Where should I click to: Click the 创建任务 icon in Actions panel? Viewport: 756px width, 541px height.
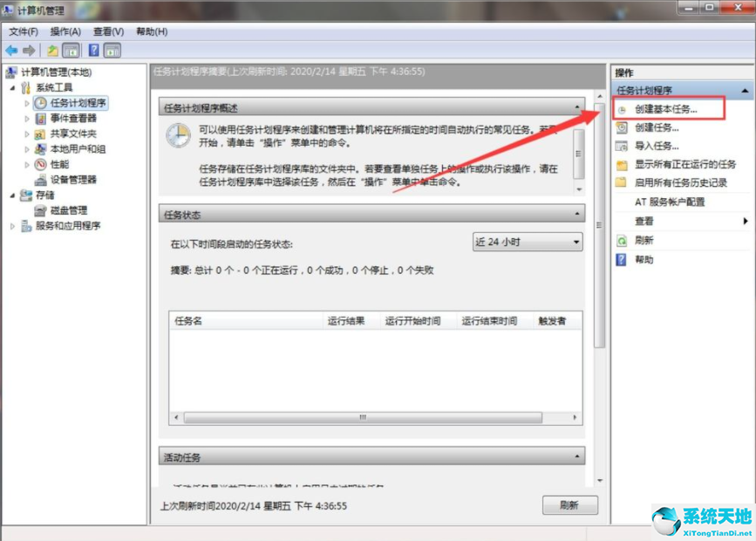click(x=621, y=127)
